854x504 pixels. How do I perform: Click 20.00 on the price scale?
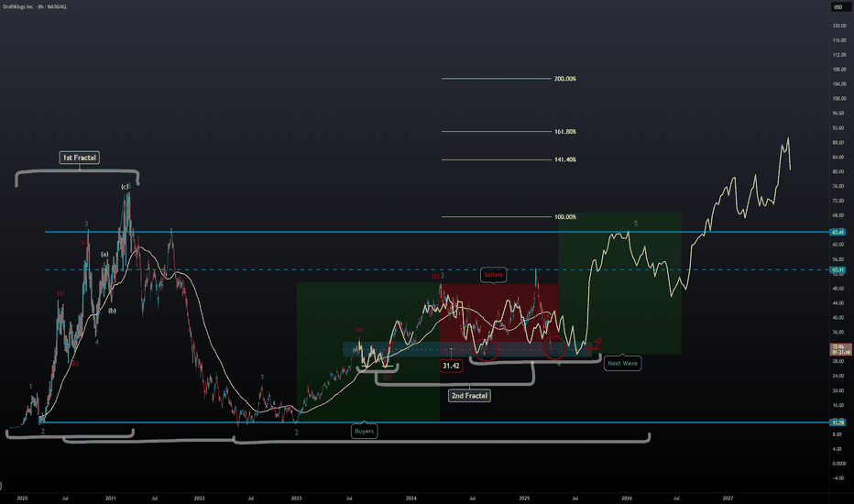tap(839, 390)
